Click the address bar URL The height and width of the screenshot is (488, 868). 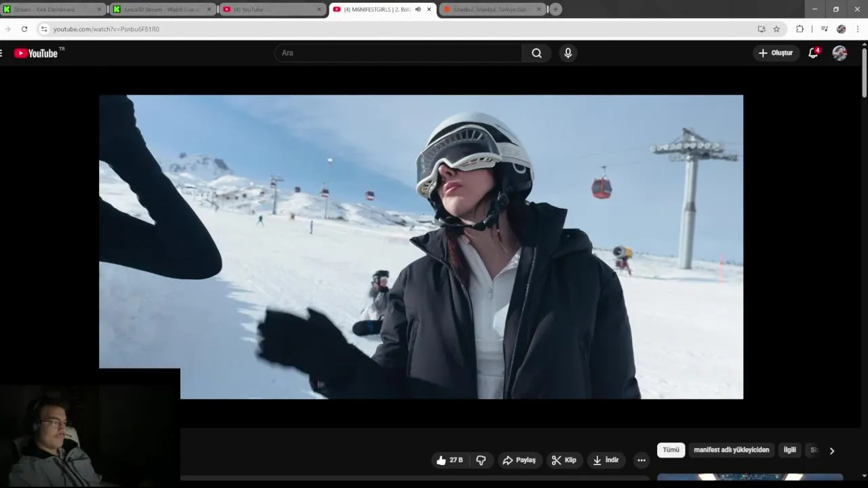106,29
